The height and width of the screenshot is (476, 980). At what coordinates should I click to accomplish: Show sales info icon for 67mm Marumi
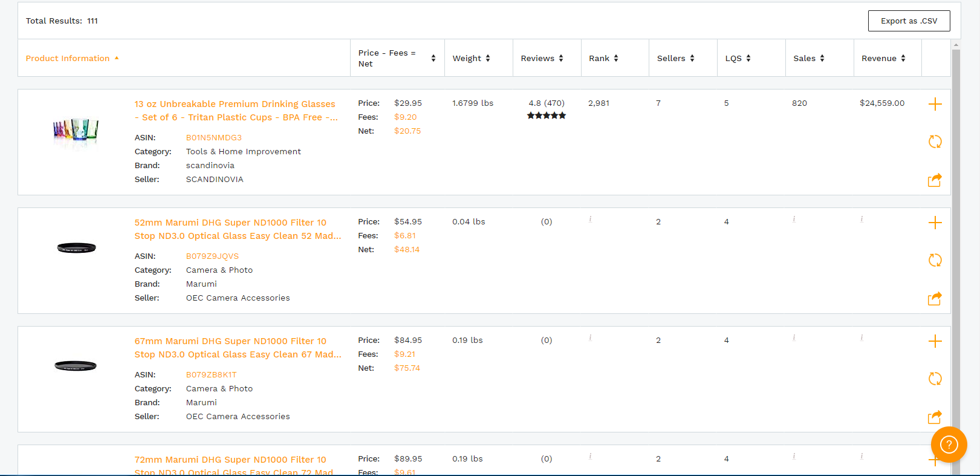pos(794,337)
